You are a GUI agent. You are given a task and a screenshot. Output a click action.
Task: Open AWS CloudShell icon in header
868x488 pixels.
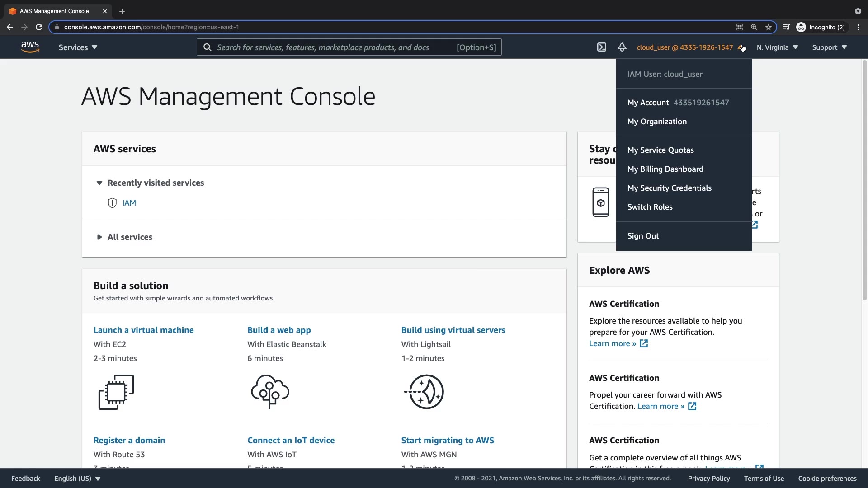coord(601,47)
